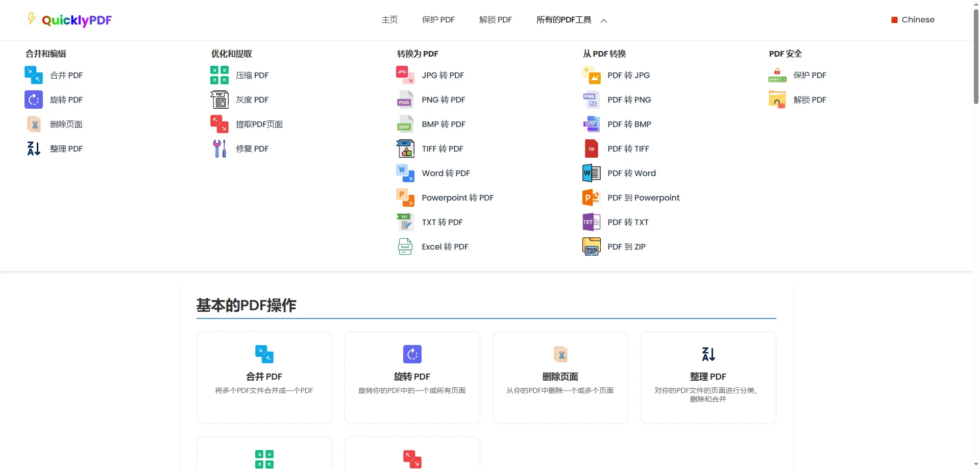
Task: Click the 合并 PDF icon in the menu
Action: click(34, 75)
